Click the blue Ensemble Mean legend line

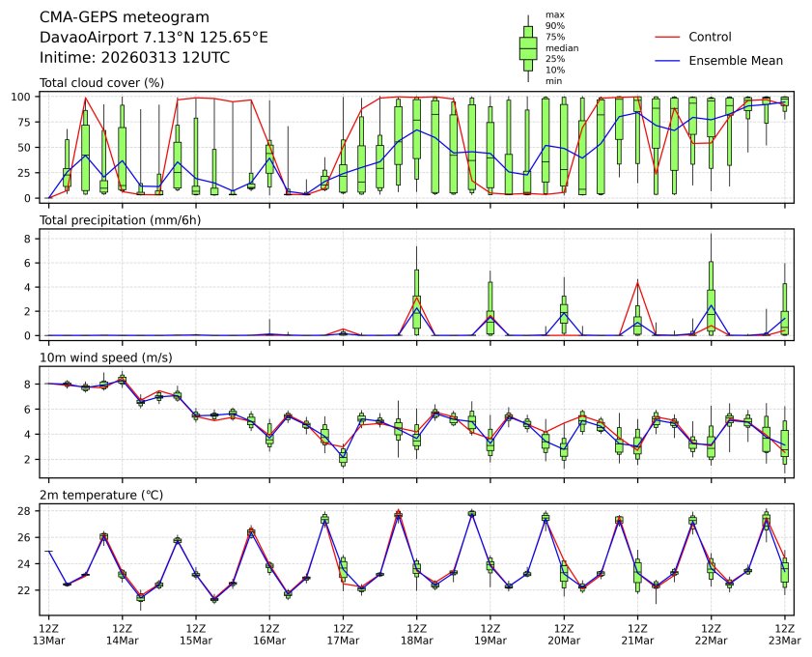click(668, 60)
